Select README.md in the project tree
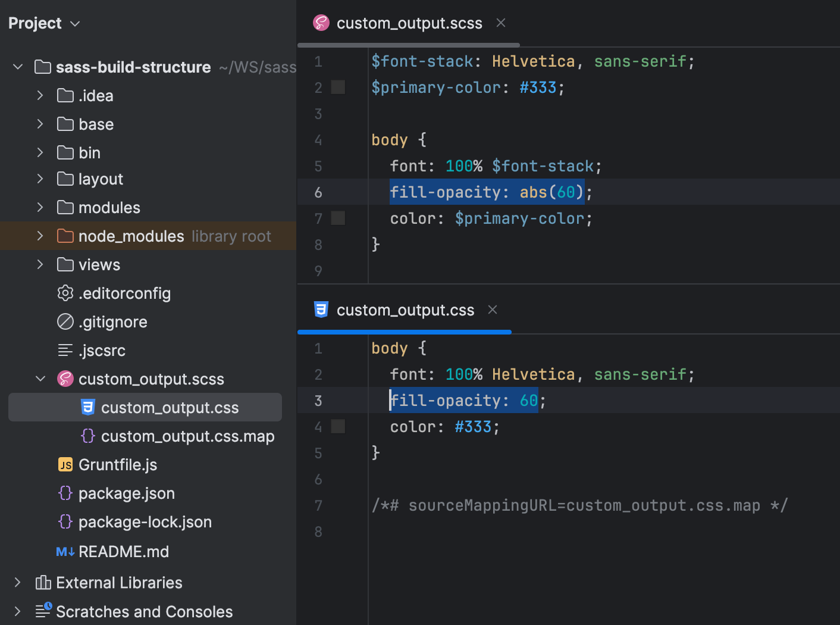The height and width of the screenshot is (625, 840). (x=124, y=551)
